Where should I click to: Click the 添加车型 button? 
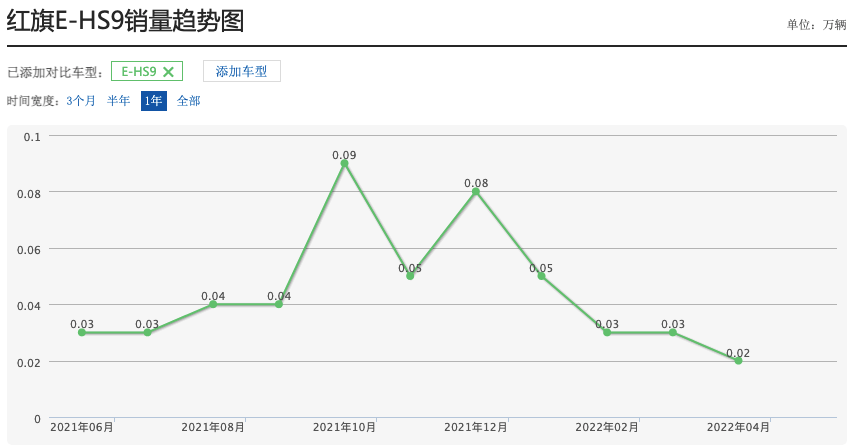242,71
